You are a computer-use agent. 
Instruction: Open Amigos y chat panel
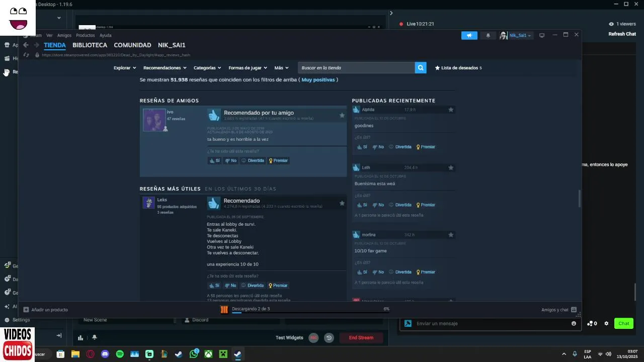[559, 310]
